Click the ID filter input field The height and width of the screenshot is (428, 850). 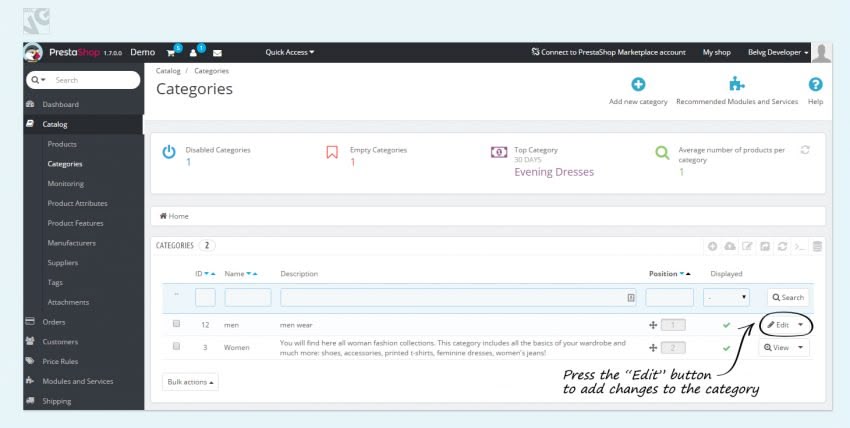[x=205, y=297]
